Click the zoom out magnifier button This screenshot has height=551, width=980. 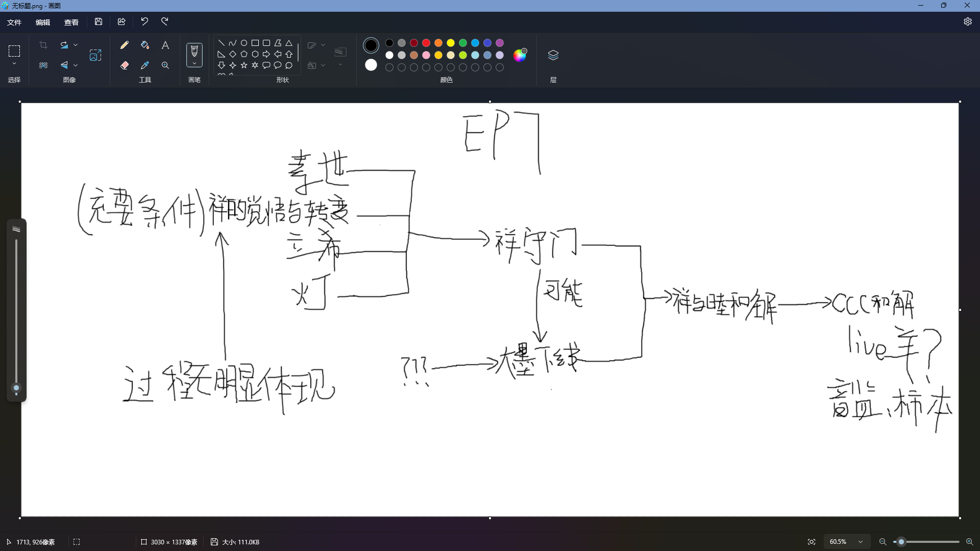883,542
